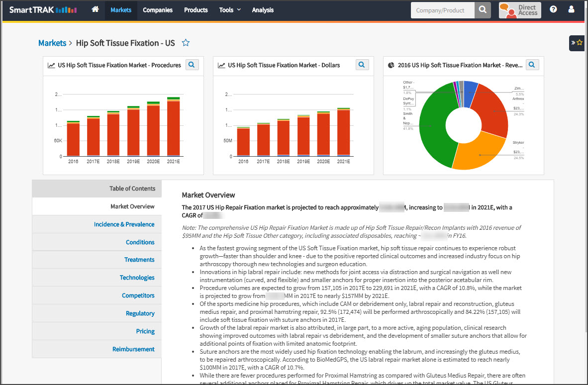Follow the Markets breadcrumb link
The image size is (588, 385).
point(52,43)
